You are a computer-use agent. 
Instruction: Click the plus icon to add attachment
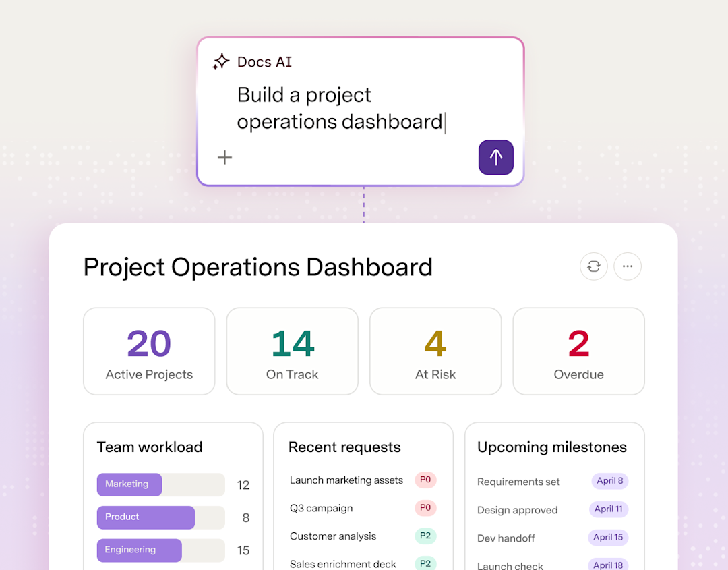click(x=224, y=157)
